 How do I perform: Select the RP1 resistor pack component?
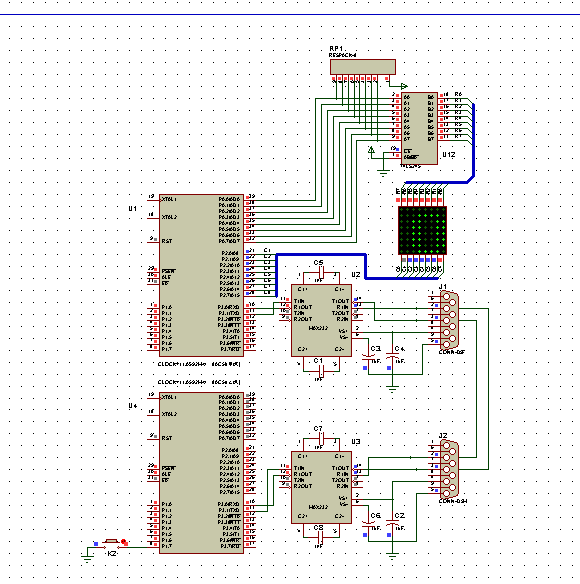coord(363,67)
